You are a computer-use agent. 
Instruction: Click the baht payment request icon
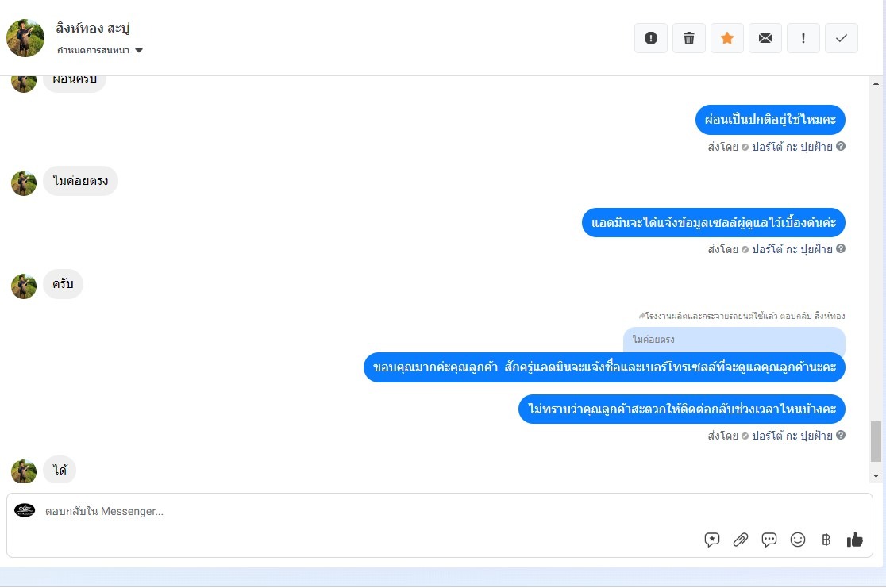point(826,540)
